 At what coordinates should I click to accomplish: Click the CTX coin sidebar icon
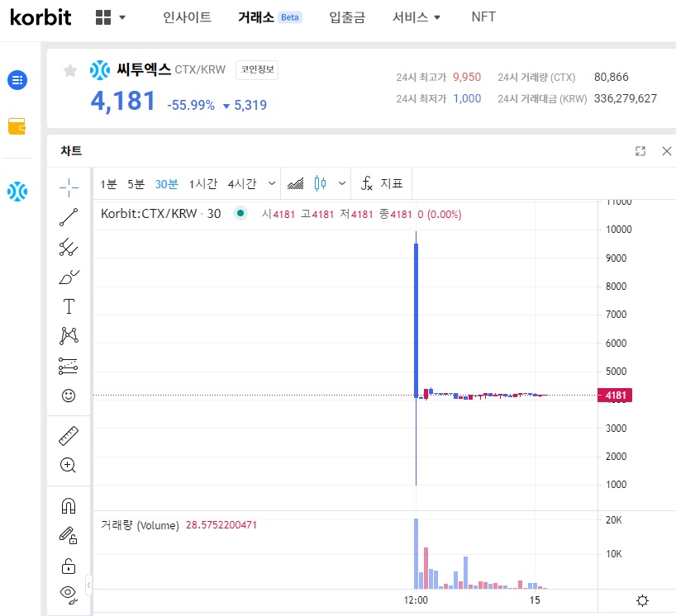(17, 192)
